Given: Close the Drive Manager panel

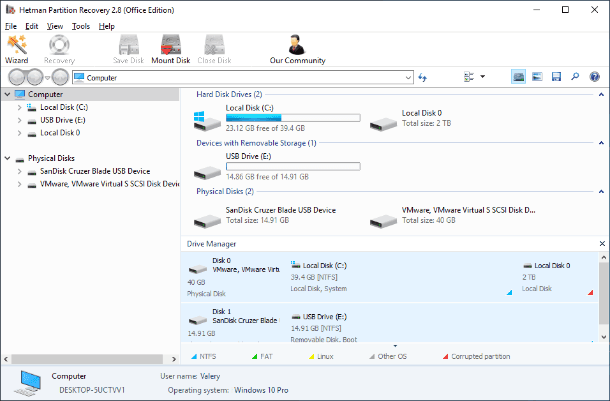Looking at the screenshot, I should tap(602, 243).
